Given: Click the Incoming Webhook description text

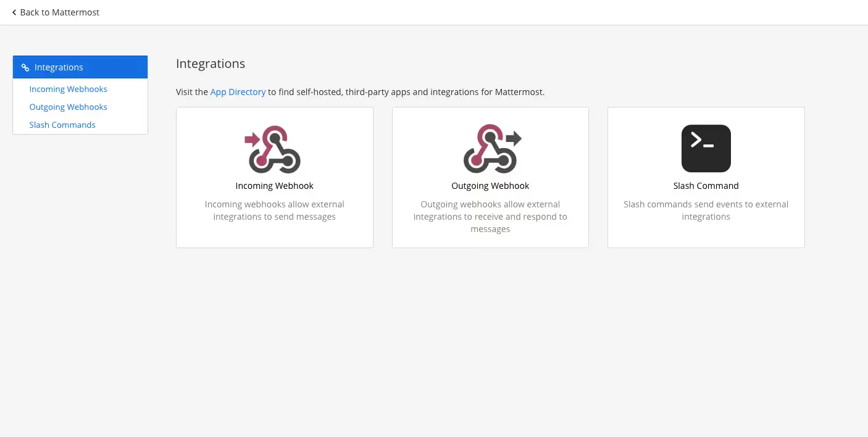Looking at the screenshot, I should coord(274,210).
